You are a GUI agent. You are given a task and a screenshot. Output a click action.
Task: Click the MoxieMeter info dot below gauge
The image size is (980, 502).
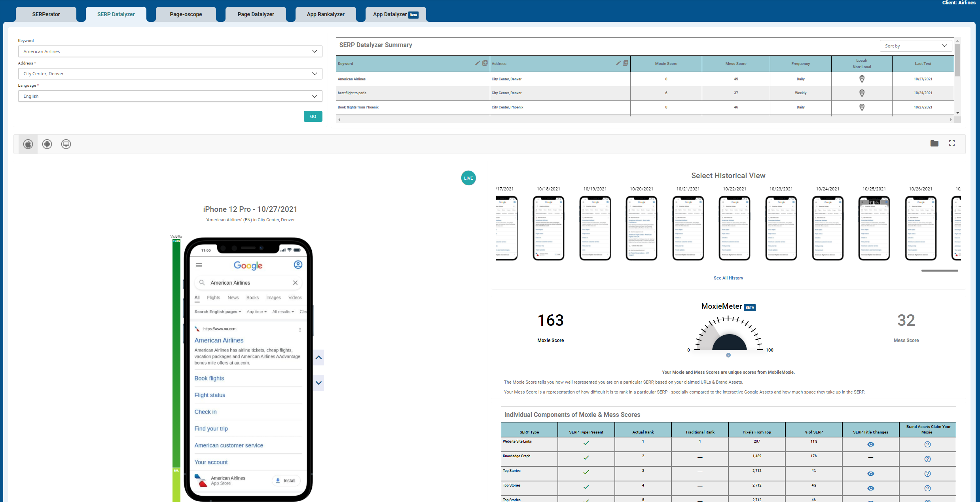pyautogui.click(x=728, y=355)
